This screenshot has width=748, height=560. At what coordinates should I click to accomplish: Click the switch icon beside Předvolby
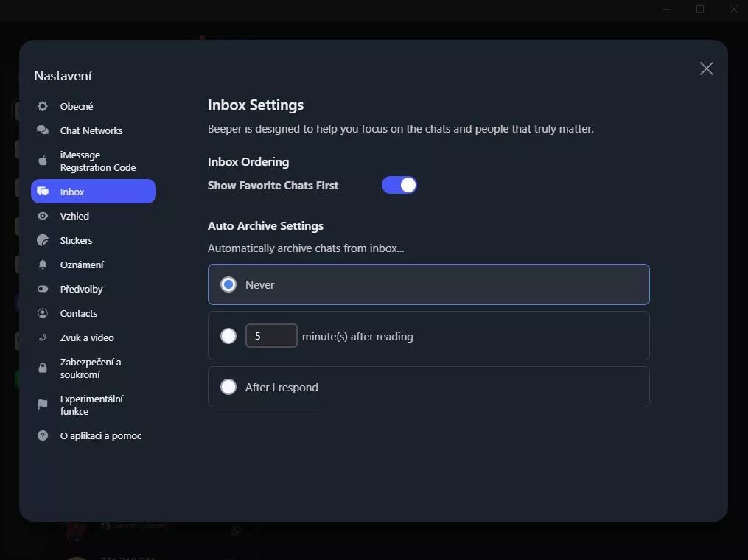(x=43, y=289)
